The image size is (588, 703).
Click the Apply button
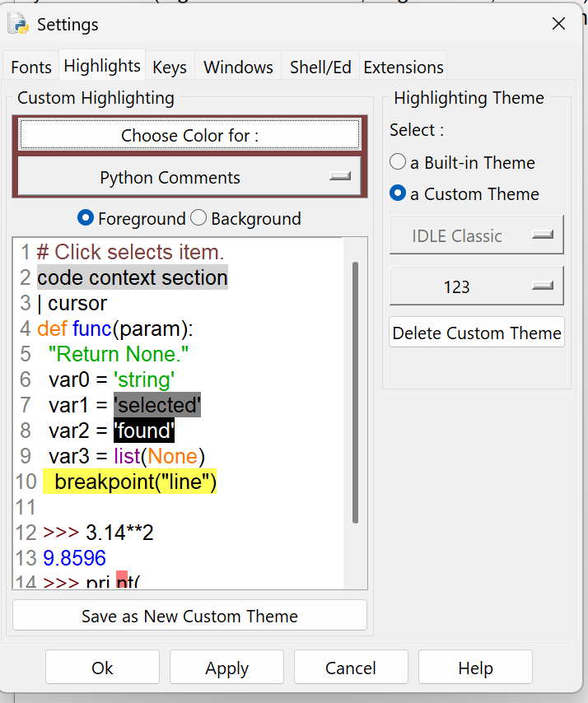click(226, 668)
